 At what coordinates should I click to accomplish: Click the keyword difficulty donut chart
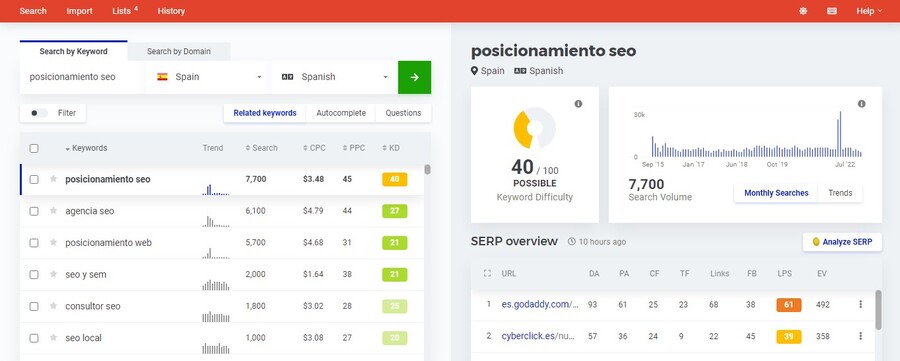coord(534,128)
